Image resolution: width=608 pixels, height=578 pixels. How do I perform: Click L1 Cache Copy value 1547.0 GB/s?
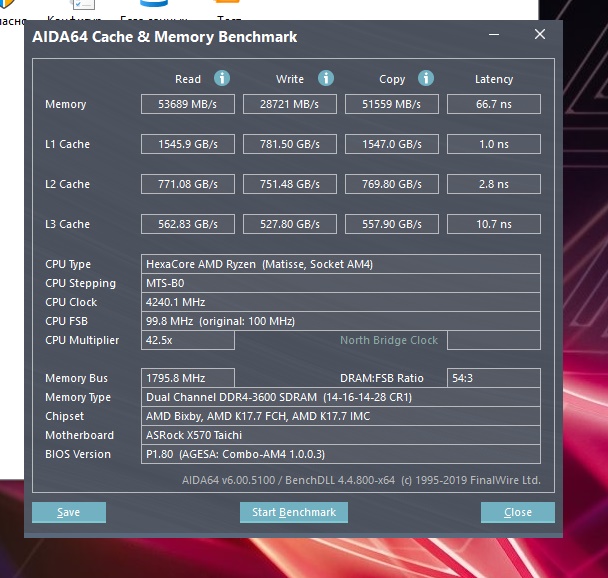392,144
